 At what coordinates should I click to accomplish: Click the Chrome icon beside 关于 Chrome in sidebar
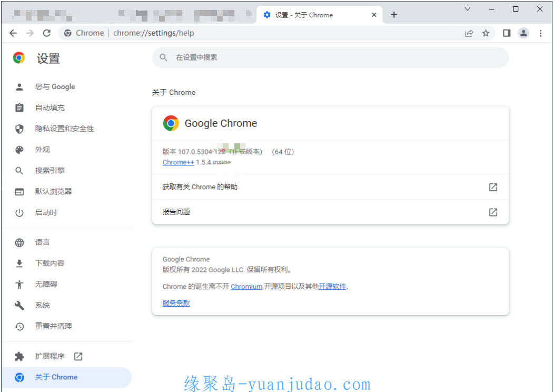point(19,378)
